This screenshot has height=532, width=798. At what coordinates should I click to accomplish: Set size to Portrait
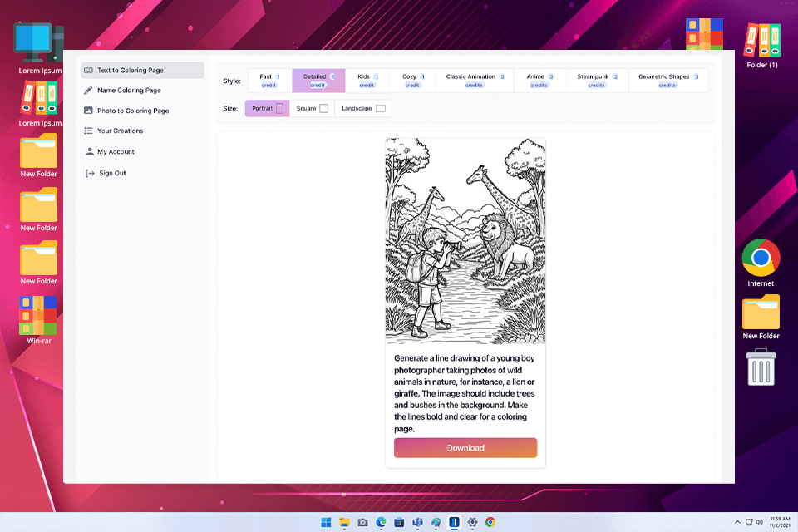[x=267, y=108]
